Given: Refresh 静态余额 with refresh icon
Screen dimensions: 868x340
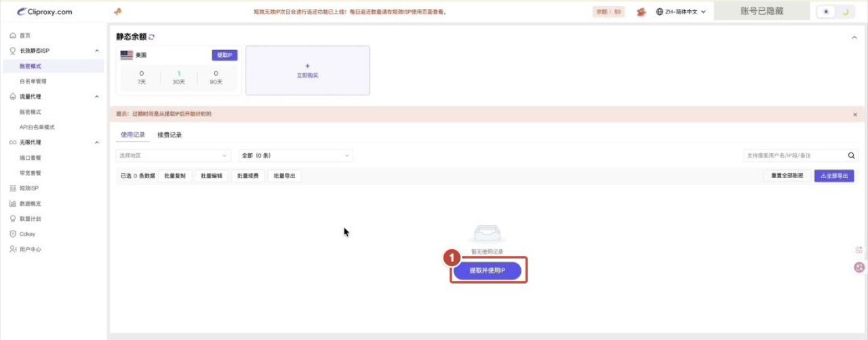Looking at the screenshot, I should coord(152,37).
